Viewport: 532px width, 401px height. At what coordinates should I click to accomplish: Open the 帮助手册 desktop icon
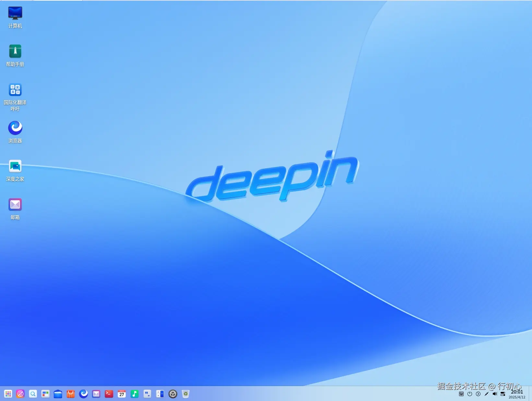coord(15,56)
